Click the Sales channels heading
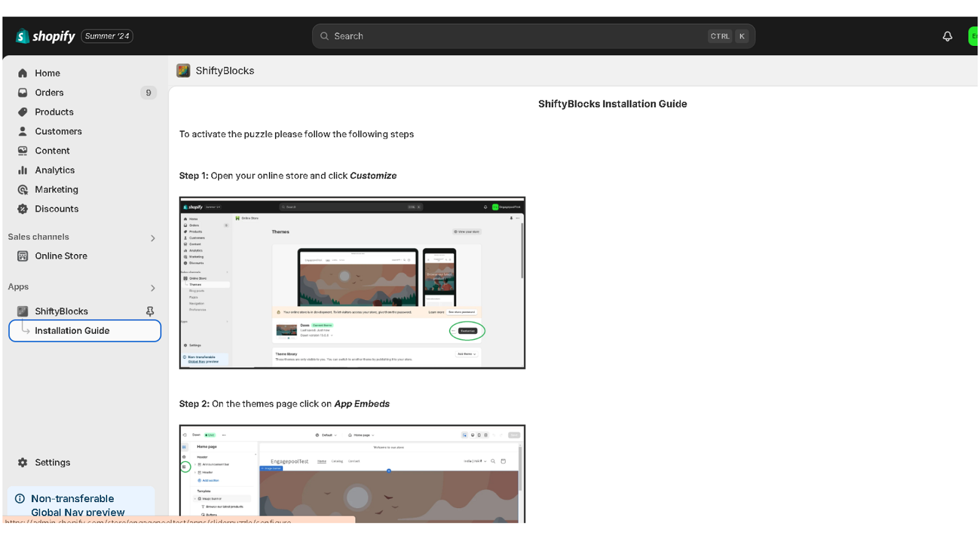980x551 pixels. pos(39,237)
